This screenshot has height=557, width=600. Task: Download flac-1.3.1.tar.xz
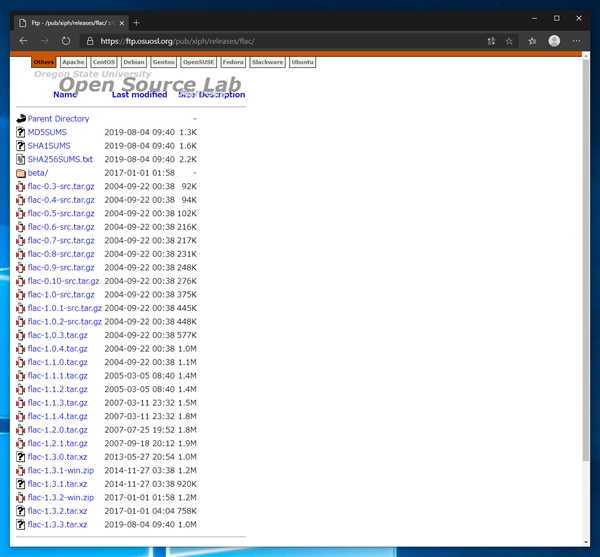(x=57, y=484)
